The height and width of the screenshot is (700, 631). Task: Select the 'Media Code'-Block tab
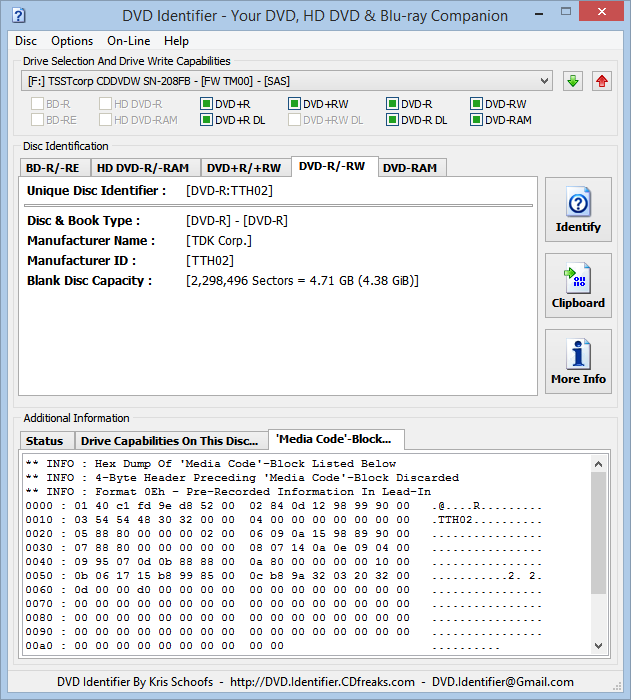click(x=334, y=439)
